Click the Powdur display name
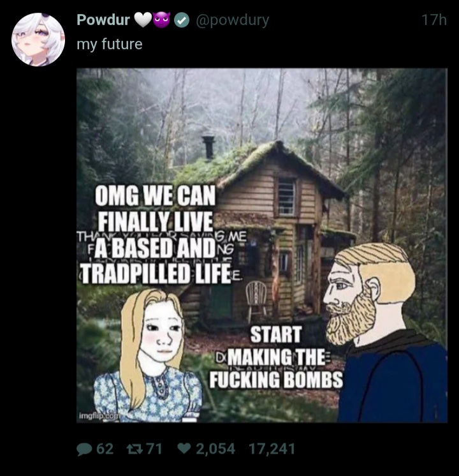The width and height of the screenshot is (459, 476). (x=103, y=20)
